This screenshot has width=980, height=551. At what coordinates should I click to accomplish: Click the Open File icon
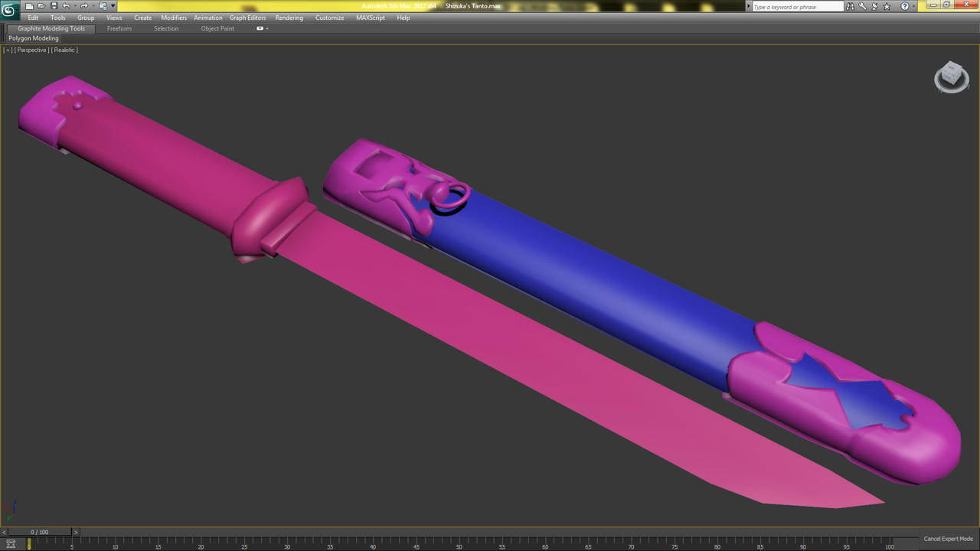[41, 6]
